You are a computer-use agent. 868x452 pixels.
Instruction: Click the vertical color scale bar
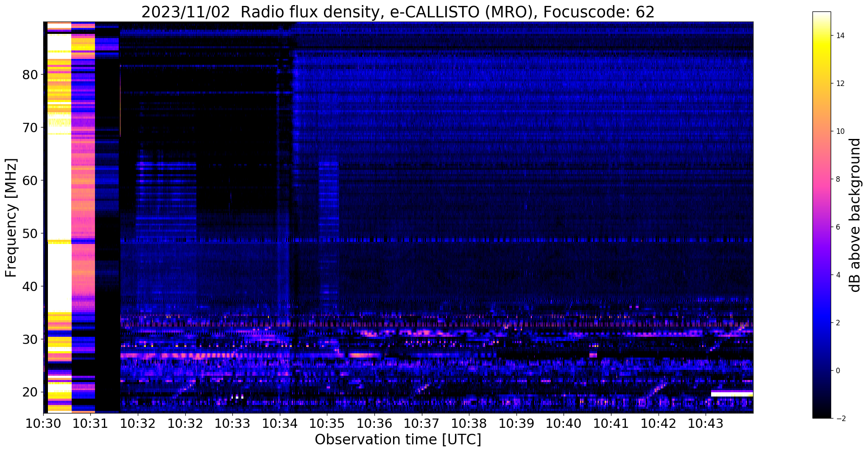tap(821, 215)
